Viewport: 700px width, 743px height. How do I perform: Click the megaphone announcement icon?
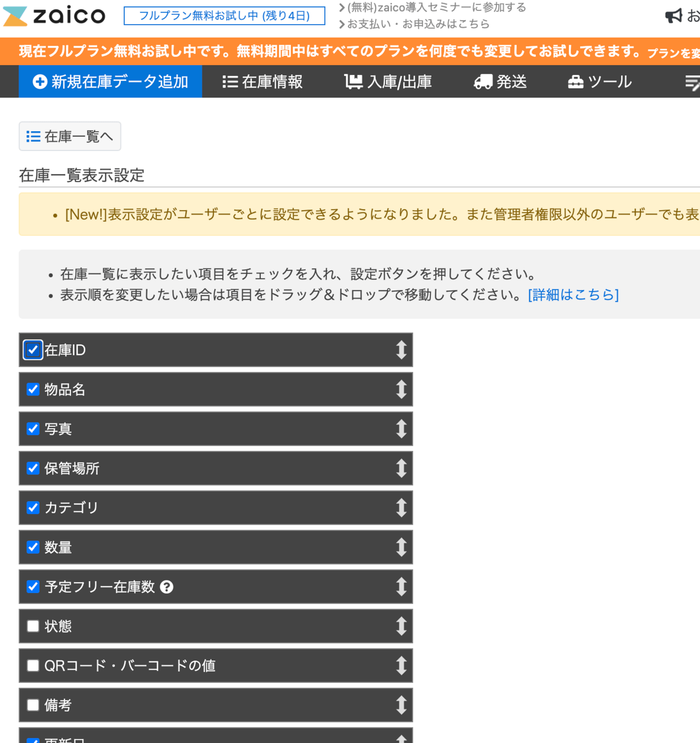(673, 16)
